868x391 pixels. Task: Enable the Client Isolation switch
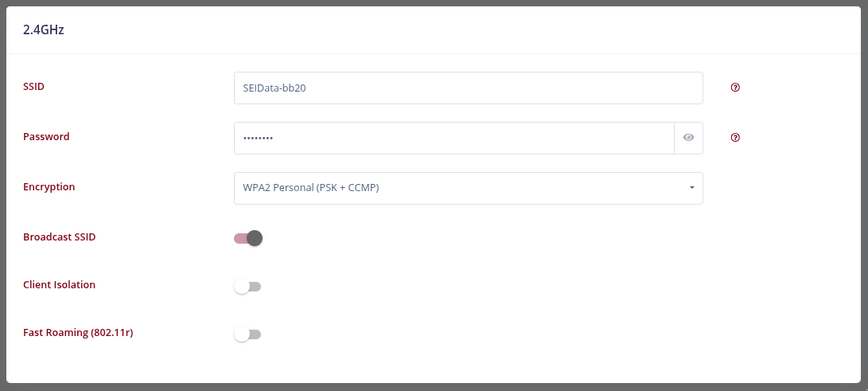pos(247,287)
